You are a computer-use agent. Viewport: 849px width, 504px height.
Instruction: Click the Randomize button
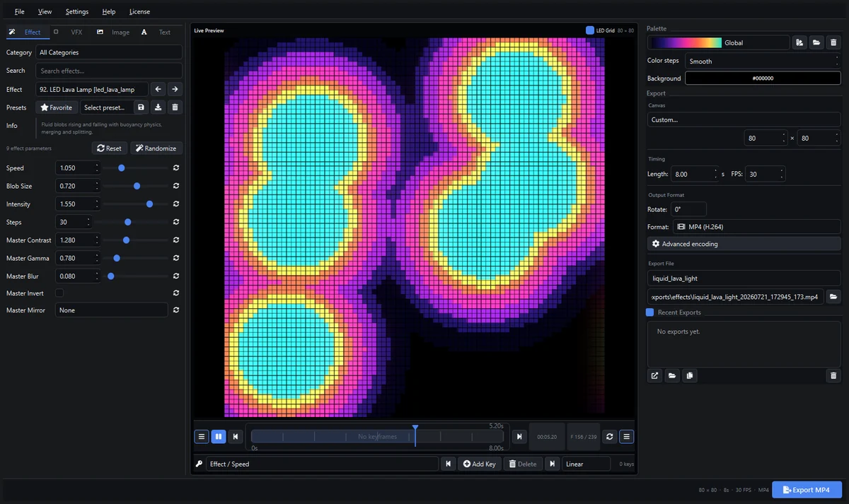coord(156,148)
